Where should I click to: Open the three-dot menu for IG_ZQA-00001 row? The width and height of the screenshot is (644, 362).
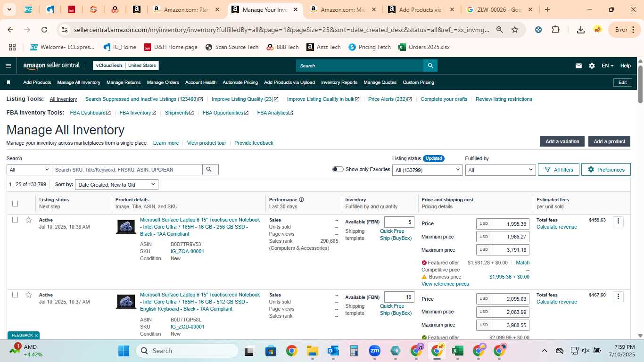click(618, 221)
